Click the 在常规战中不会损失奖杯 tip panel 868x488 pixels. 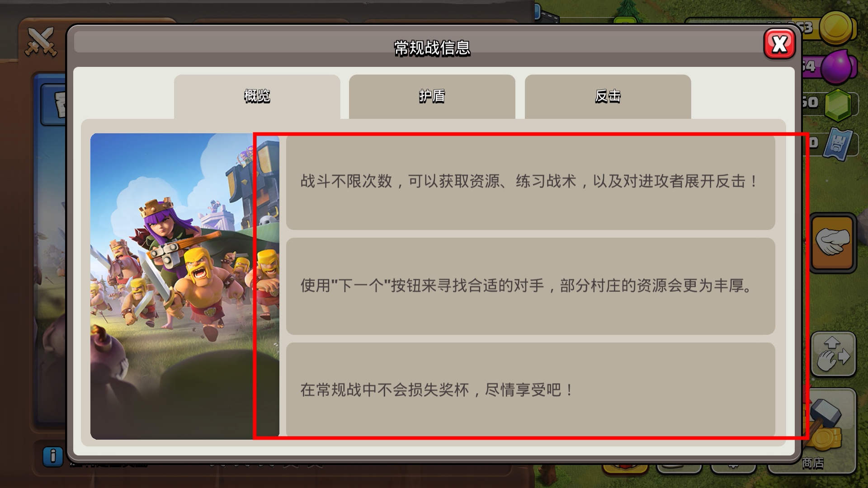[530, 390]
